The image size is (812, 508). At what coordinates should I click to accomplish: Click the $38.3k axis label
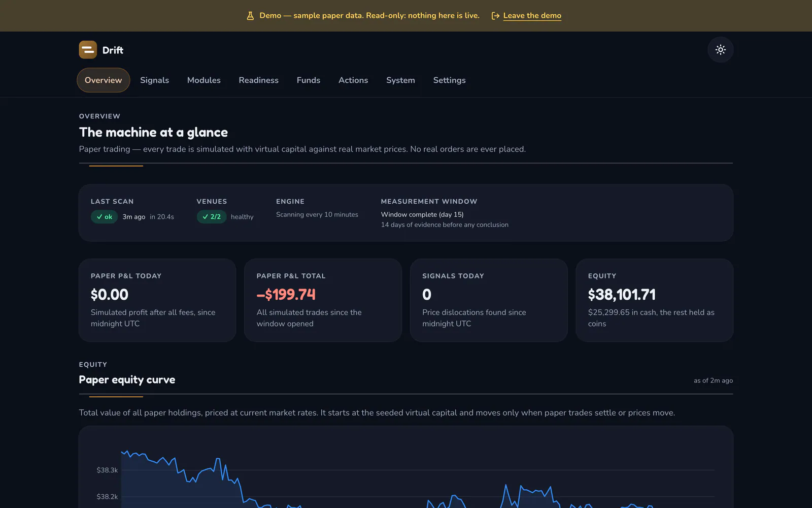point(107,470)
